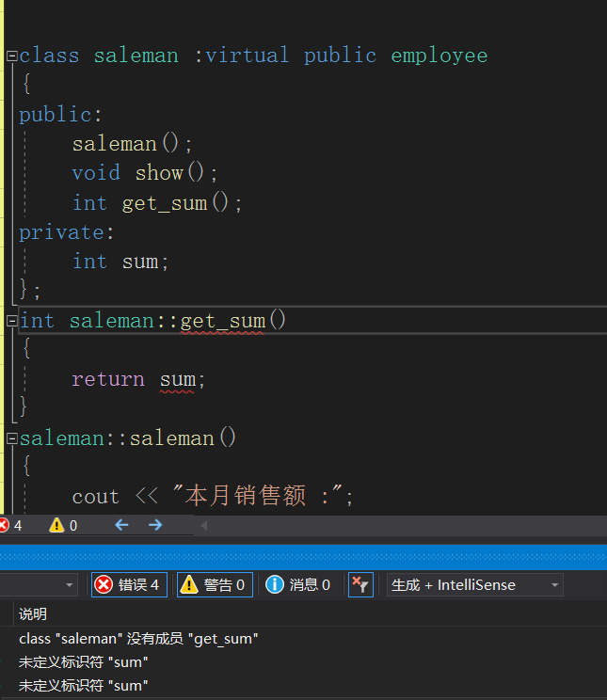This screenshot has width=607, height=700.
Task: Click the public: access specifier line
Action: click(60, 115)
